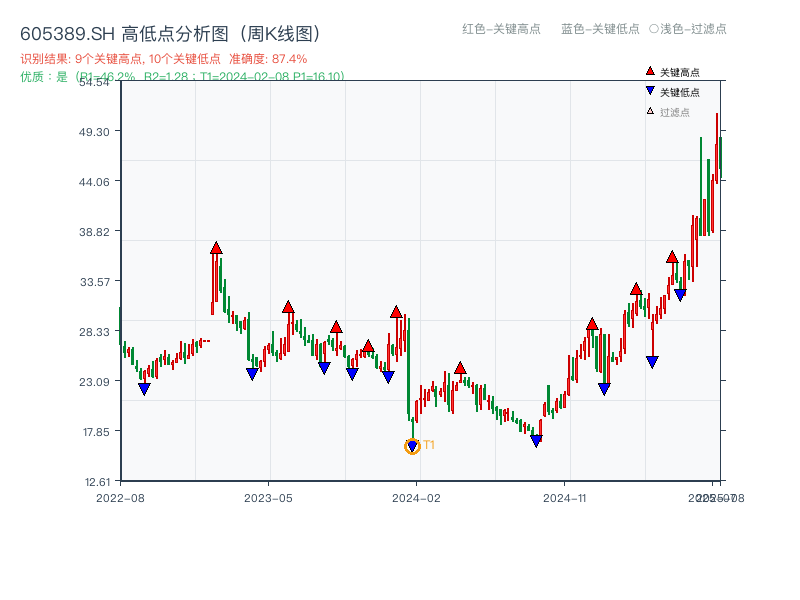
Task: Click the red triangle icon beside 关键高点 legend
Action: [650, 71]
